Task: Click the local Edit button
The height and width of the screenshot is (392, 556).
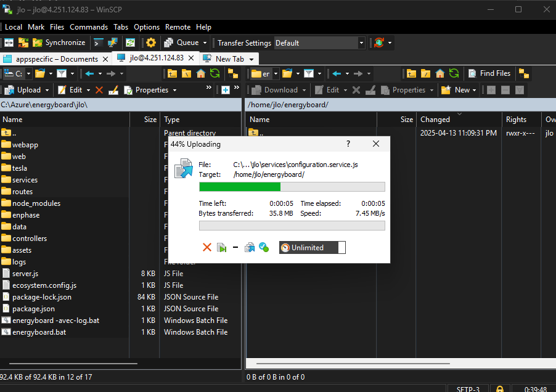Action: click(x=70, y=90)
